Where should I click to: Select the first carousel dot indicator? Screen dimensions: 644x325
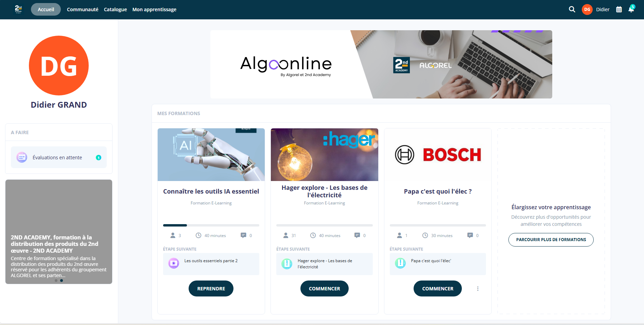click(56, 281)
